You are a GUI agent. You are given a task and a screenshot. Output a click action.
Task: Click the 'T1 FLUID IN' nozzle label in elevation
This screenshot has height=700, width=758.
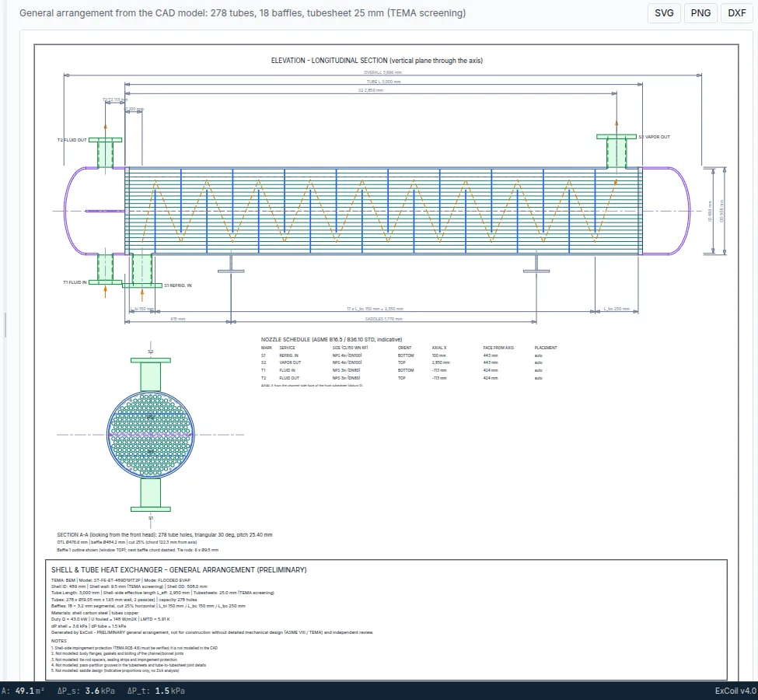click(x=75, y=282)
